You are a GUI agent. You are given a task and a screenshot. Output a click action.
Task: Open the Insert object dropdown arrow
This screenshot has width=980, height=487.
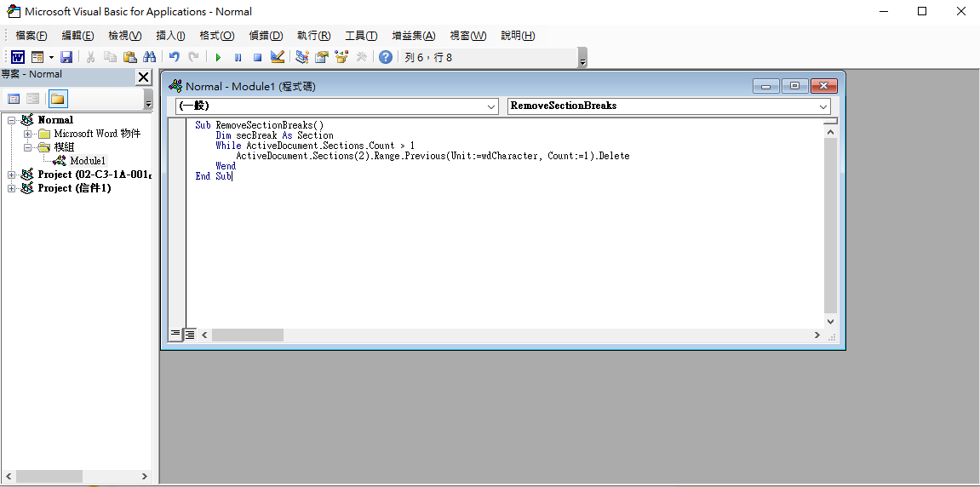51,58
